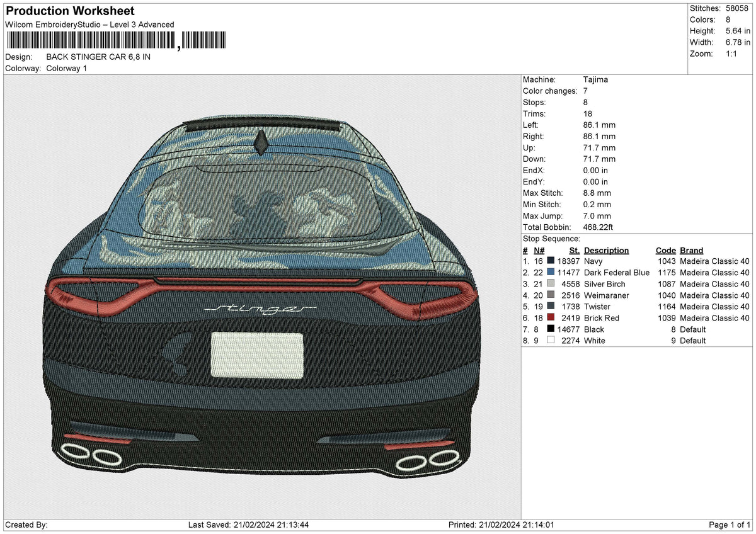Click the embroidered car design preview
The height and width of the screenshot is (534, 756).
point(261,296)
